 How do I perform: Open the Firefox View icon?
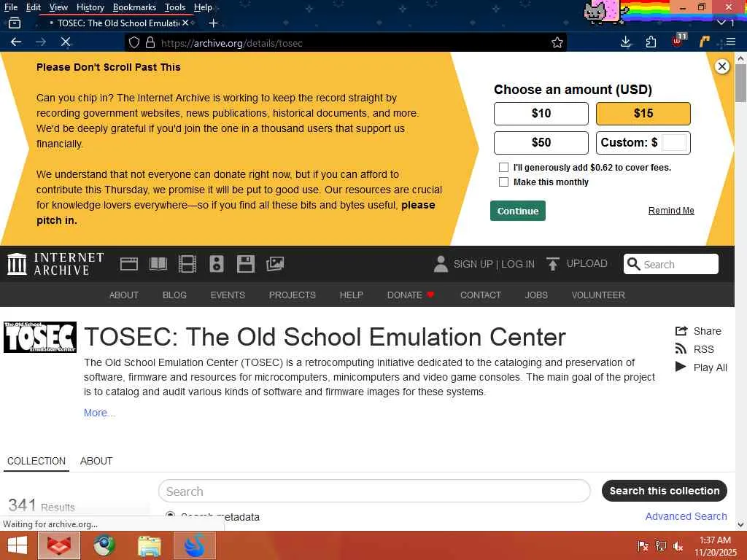coord(15,23)
